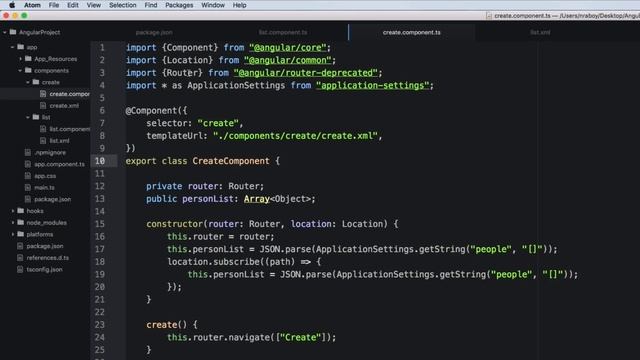The width and height of the screenshot is (640, 360).
Task: Switch to the package.json editor tab
Action: tap(154, 32)
